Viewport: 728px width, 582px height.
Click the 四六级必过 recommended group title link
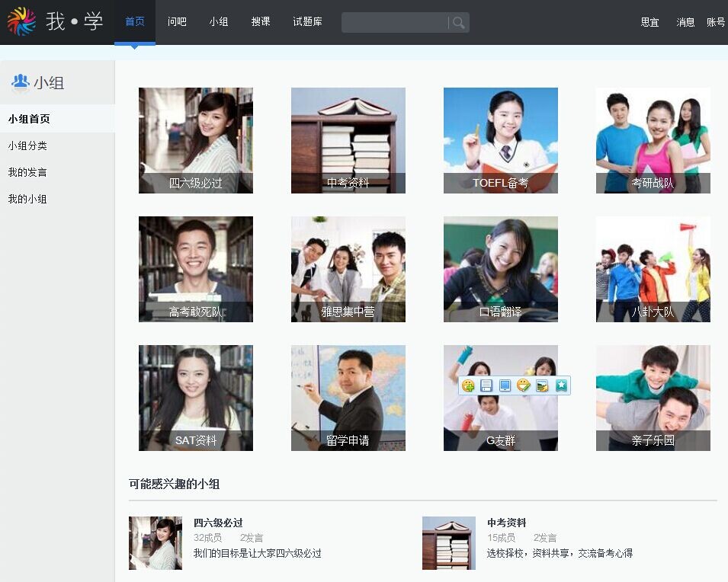[218, 523]
